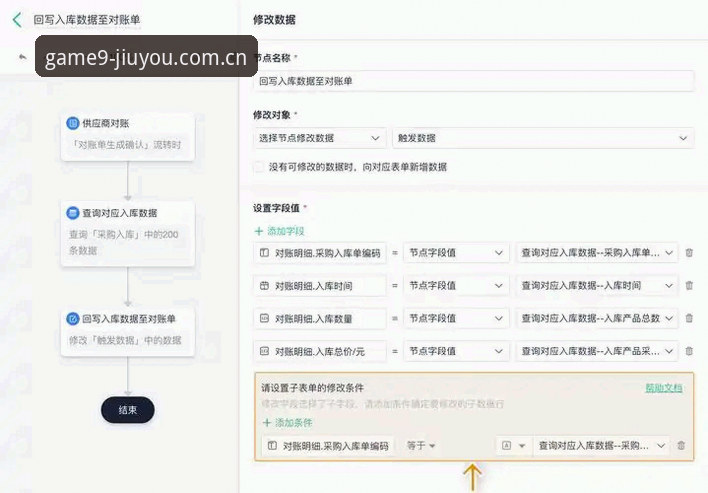This screenshot has width=708, height=493.
Task: Open the 等于 operator dropdown
Action: pos(421,446)
